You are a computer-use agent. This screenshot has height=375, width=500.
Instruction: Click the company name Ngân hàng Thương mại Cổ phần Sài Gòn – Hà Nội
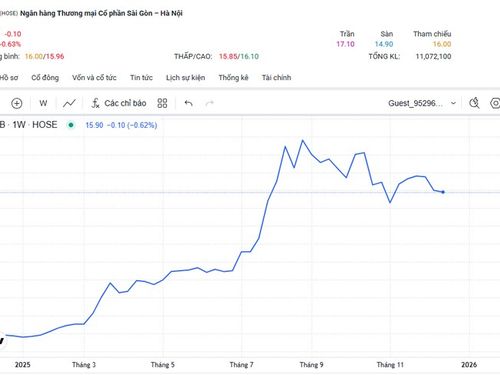coord(101,13)
